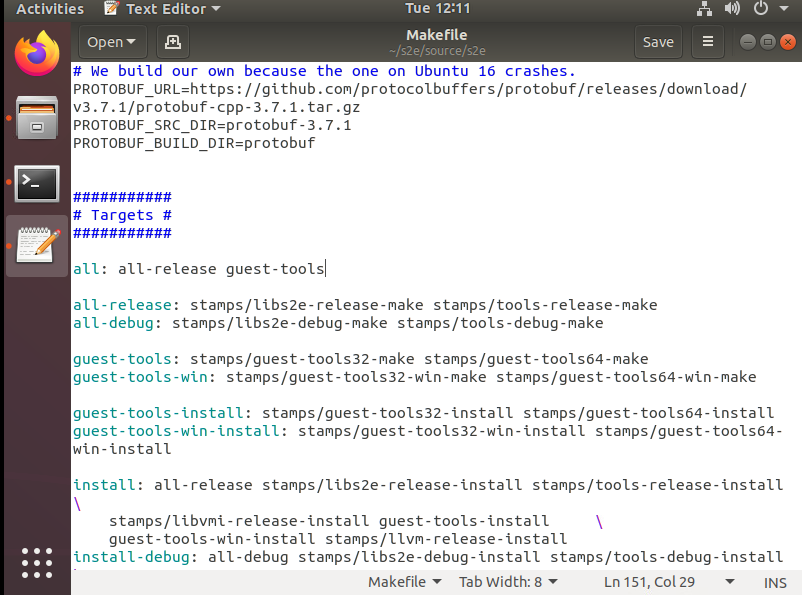802x595 pixels.
Task: Click the Activities overview button
Action: (50, 9)
